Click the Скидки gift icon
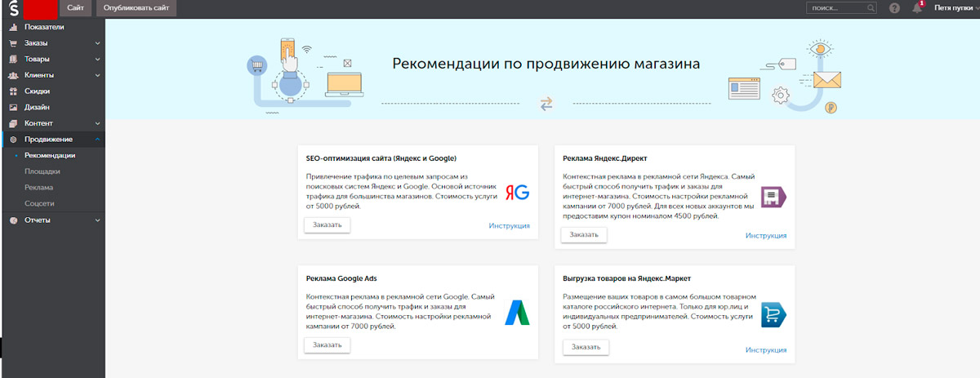 (13, 91)
